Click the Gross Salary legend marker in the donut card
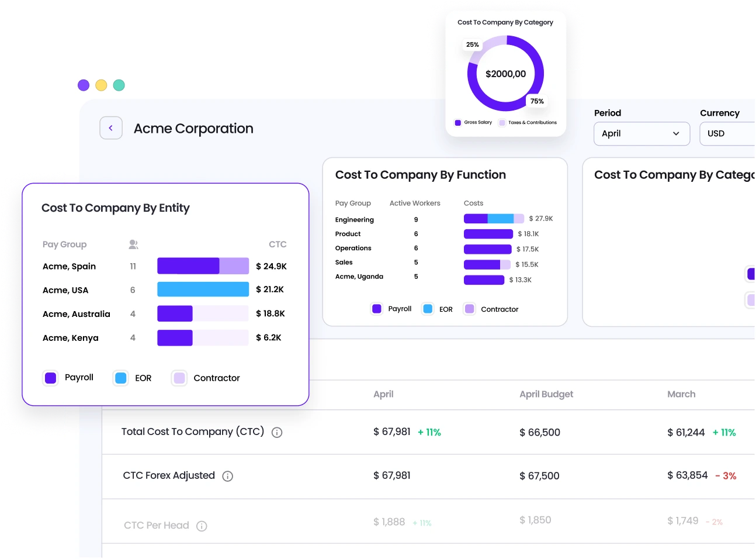 tap(457, 123)
